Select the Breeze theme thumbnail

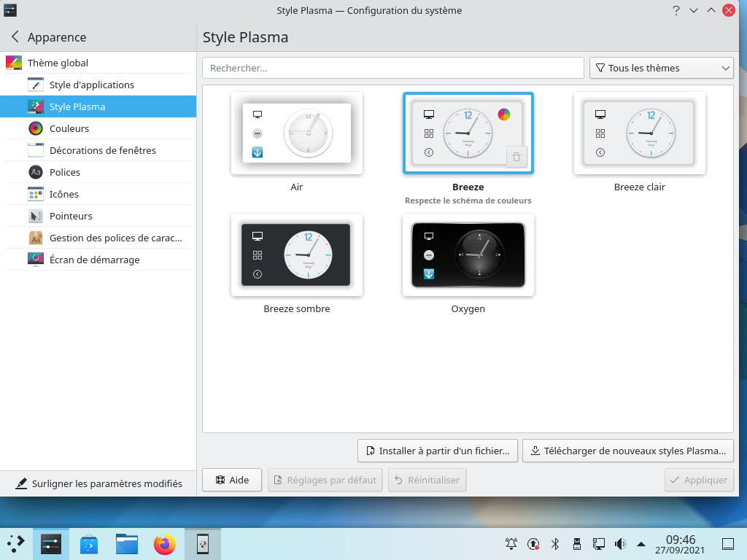(x=468, y=133)
